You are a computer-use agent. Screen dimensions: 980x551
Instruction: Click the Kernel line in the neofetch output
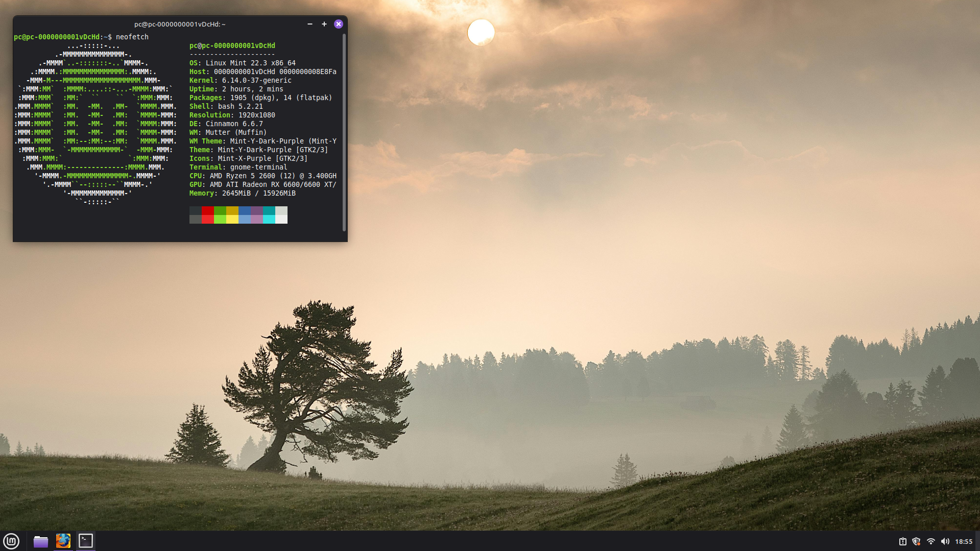pos(240,80)
